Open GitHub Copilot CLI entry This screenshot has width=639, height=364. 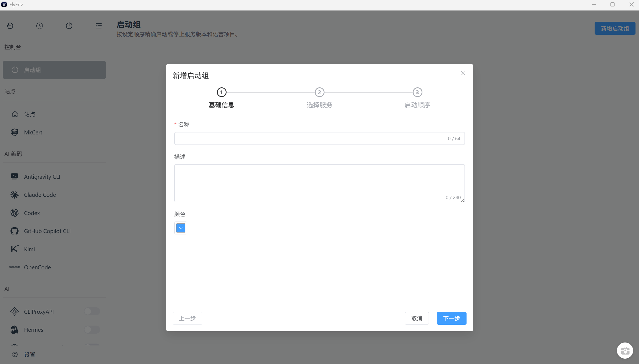coord(54,231)
